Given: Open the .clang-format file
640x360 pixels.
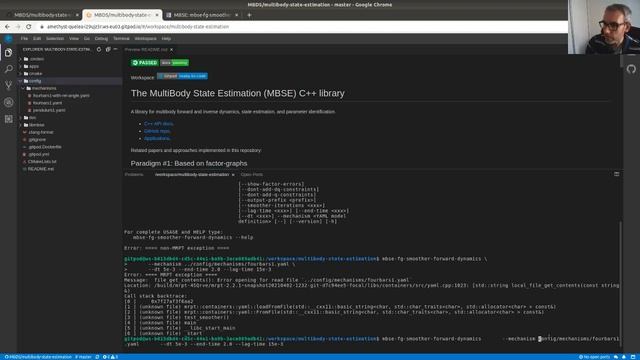Looking at the screenshot, I should pyautogui.click(x=41, y=133).
